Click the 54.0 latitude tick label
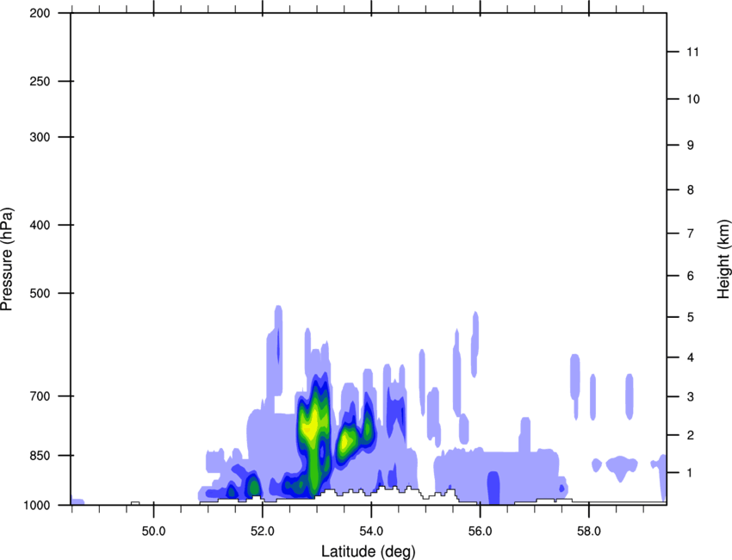This screenshot has height=560, width=732. 371,532
